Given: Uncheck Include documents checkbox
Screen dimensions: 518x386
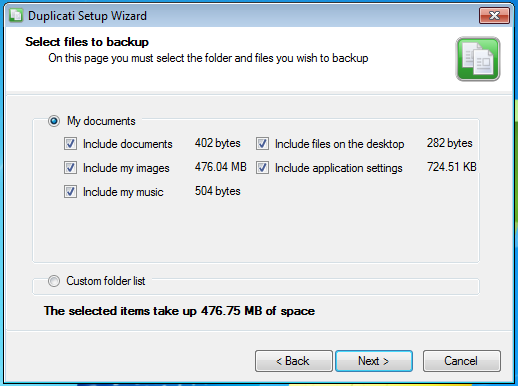Looking at the screenshot, I should [x=70, y=144].
